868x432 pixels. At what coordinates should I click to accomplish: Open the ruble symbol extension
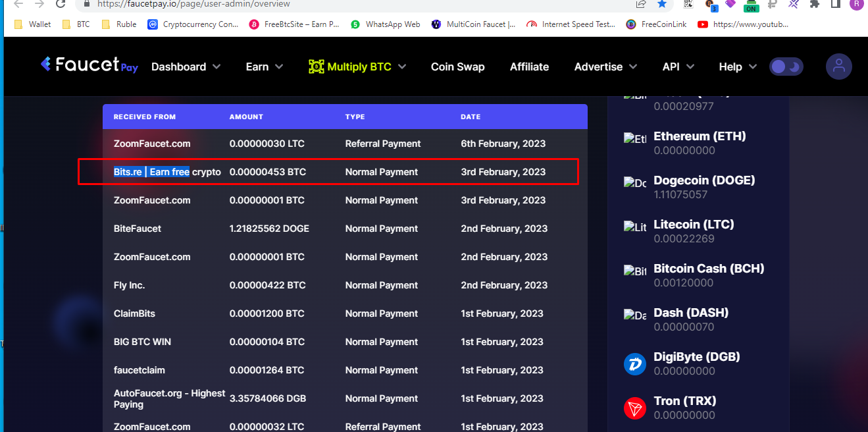pyautogui.click(x=773, y=4)
